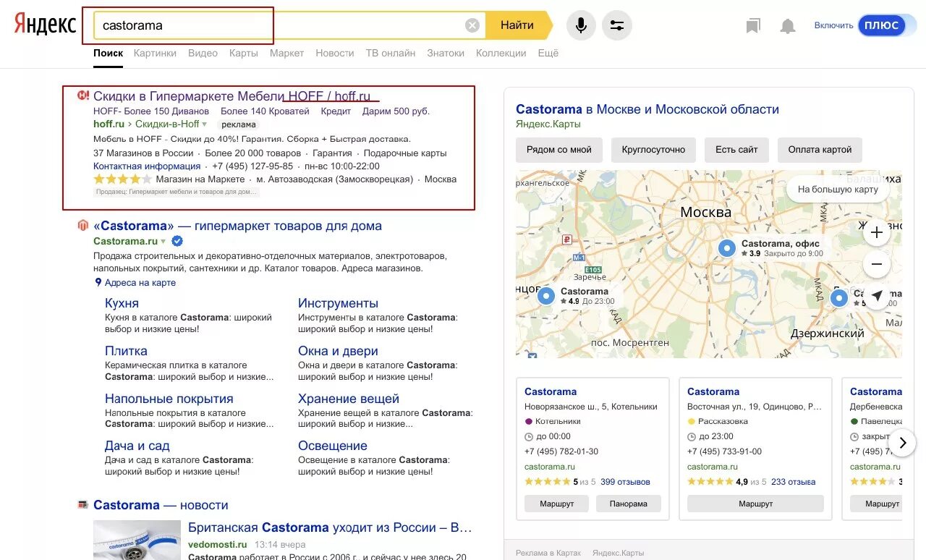This screenshot has width=926, height=560.
Task: Open the Коллекции tab
Action: (501, 53)
